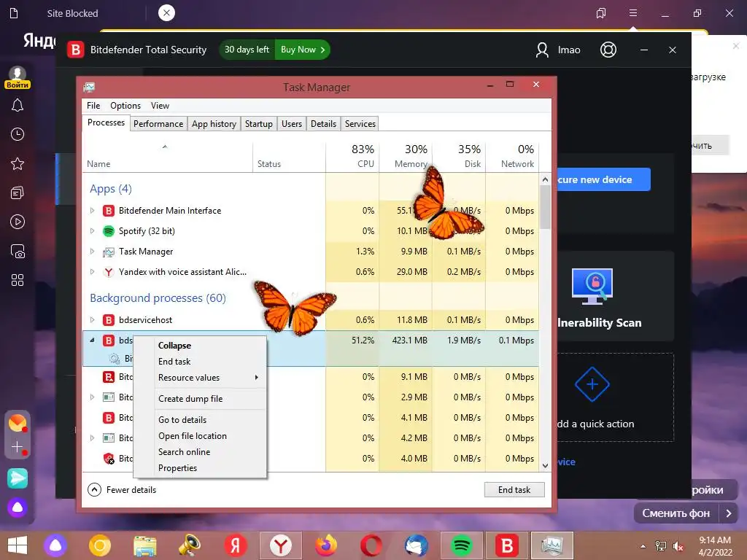Open Firefox from the taskbar
This screenshot has width=747, height=560.
point(326,545)
